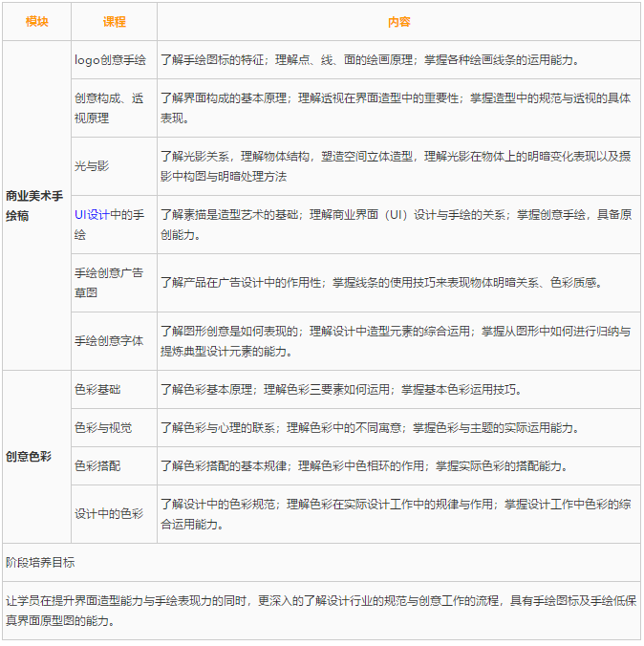
Task: Click text starting 了解色彩搭配的基本规律
Action: coord(364,466)
